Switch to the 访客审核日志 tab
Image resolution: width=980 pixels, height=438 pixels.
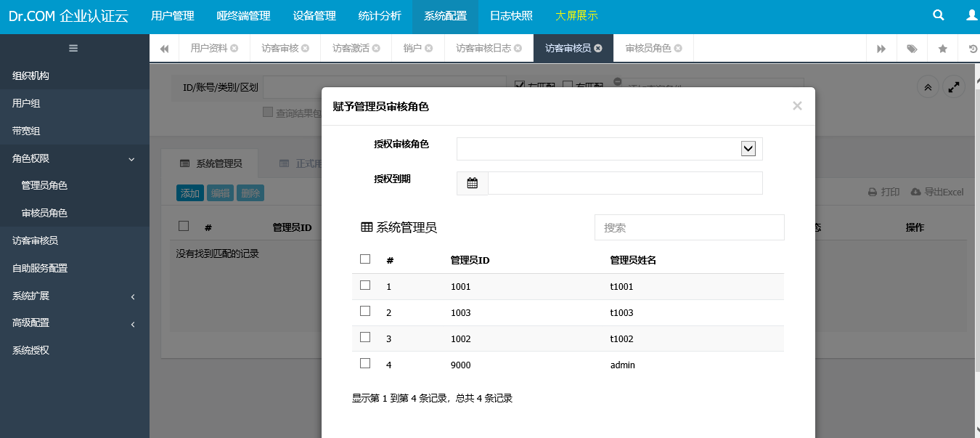tap(483, 49)
